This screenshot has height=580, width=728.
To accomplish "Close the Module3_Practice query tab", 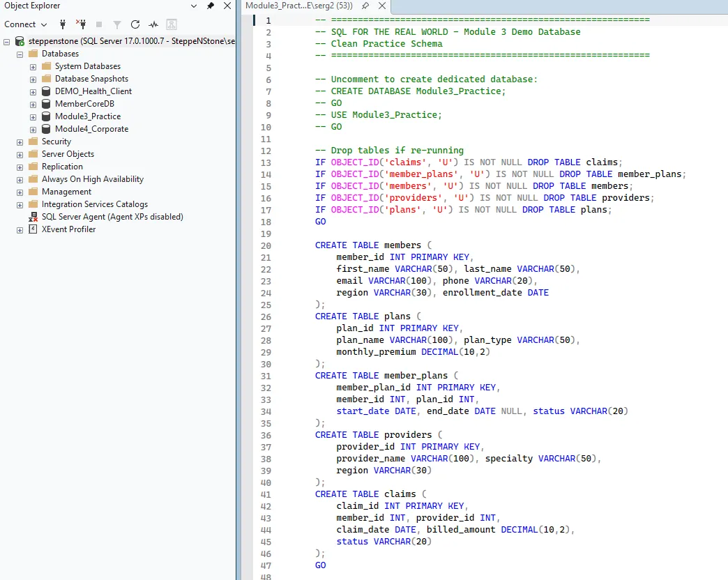I will [381, 6].
